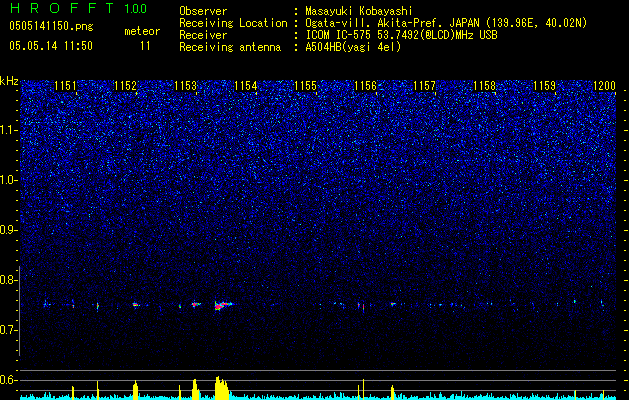Click the 1159 time axis label
The width and height of the screenshot is (629, 400).
click(545, 86)
